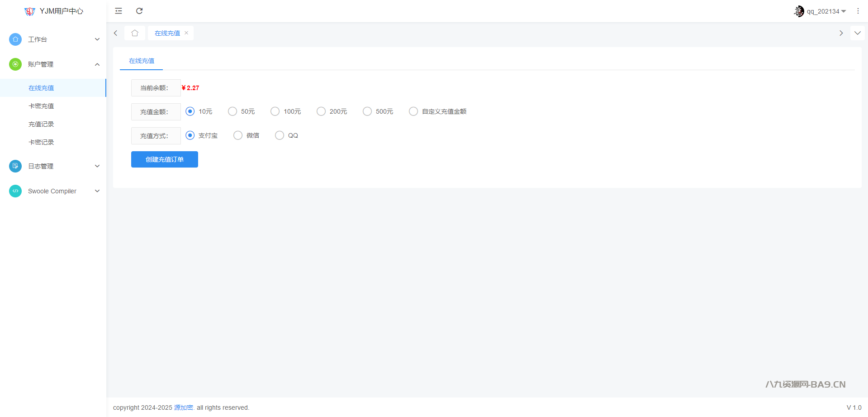This screenshot has height=417, width=868.
Task: Go to 充值记录 in the sidebar
Action: (x=41, y=124)
